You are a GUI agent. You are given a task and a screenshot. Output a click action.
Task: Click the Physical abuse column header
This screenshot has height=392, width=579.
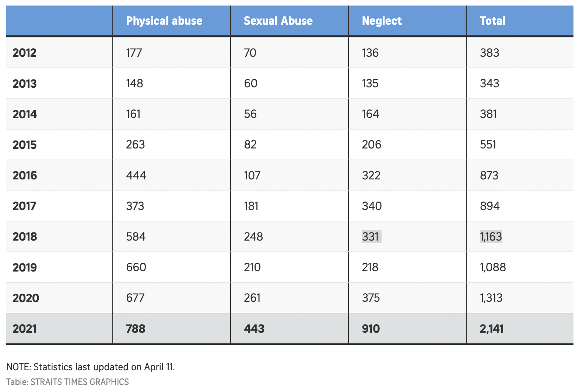point(164,21)
